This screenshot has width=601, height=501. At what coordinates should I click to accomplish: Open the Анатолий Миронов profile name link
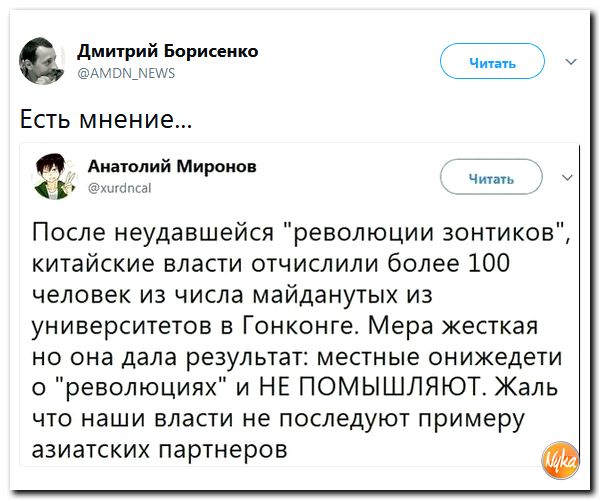[x=171, y=166]
